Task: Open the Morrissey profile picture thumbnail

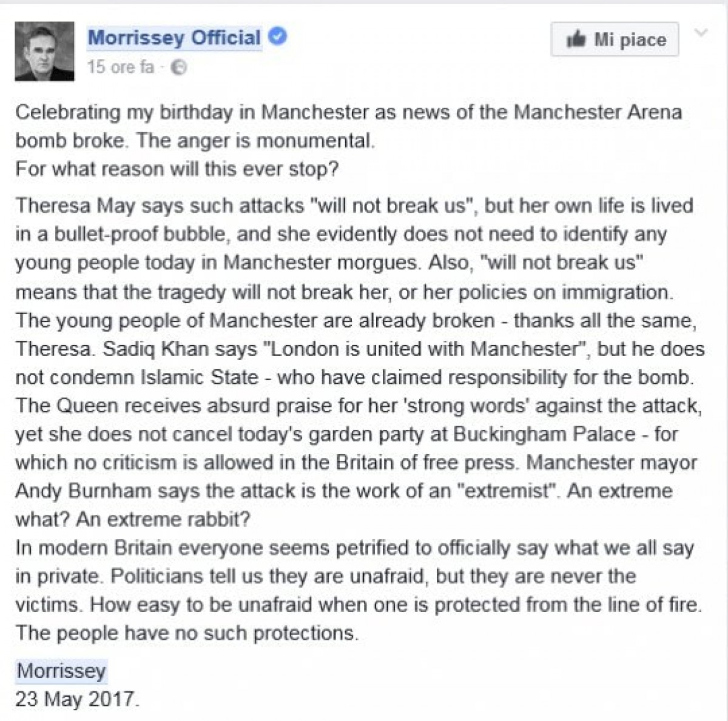Action: 44,52
